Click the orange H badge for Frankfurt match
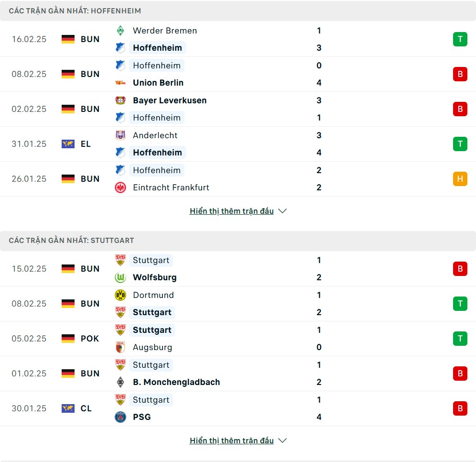Screen dimensions: 476x462 [x=460, y=179]
